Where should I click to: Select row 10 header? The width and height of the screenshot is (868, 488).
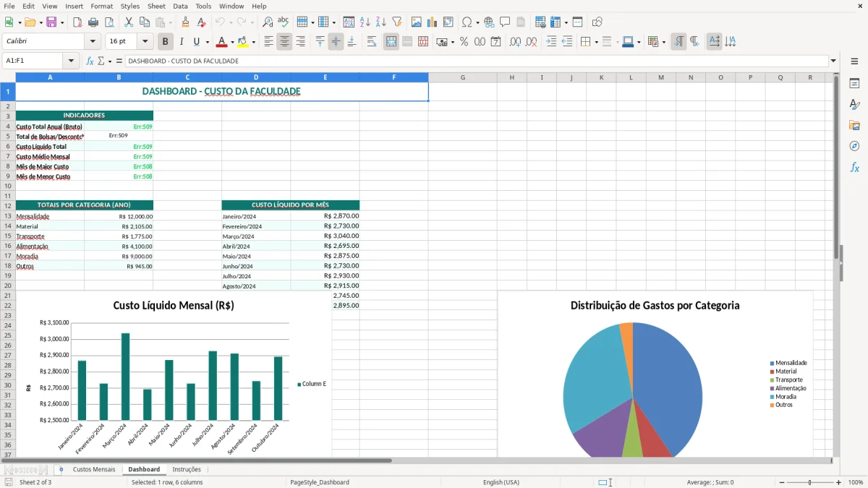pos(7,186)
